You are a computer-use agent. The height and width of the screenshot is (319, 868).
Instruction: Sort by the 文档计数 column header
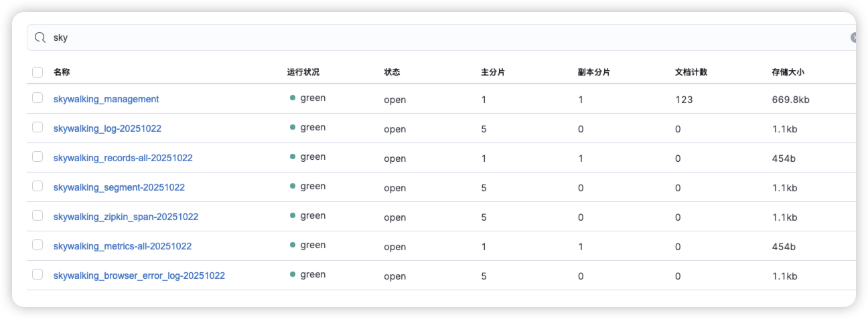[x=691, y=72]
